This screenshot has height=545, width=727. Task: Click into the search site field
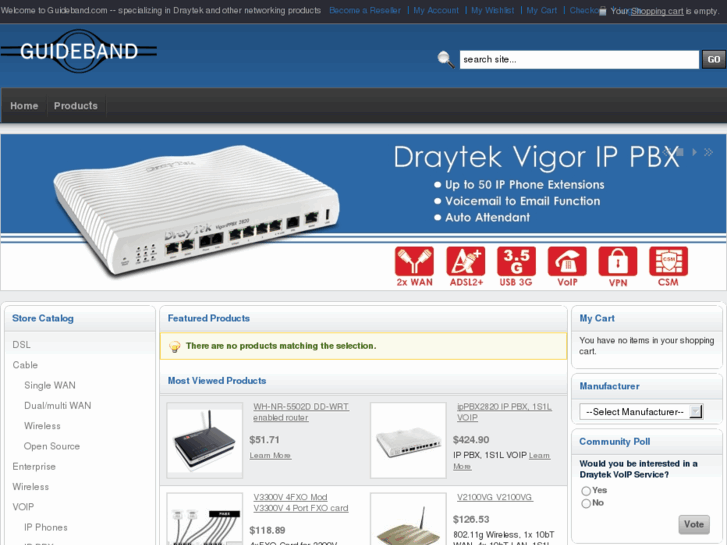coord(579,59)
